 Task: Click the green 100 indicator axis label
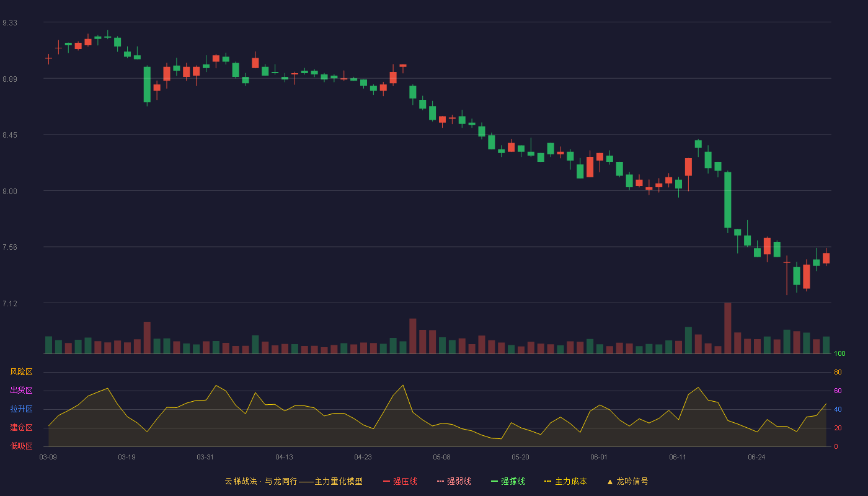click(840, 354)
